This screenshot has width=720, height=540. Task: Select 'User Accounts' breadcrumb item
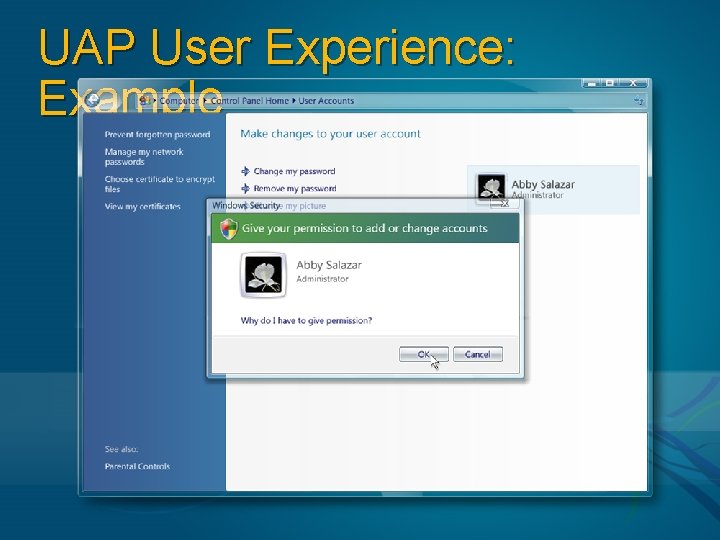point(326,101)
